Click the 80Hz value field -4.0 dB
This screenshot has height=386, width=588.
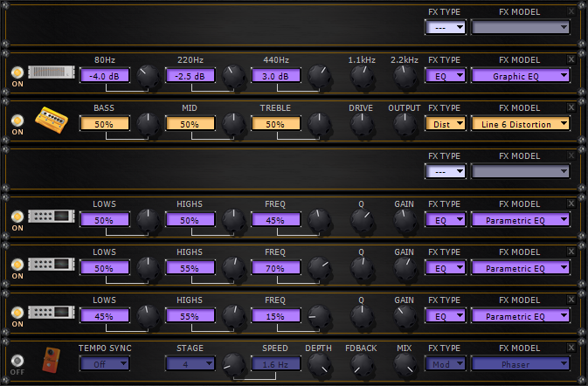[104, 76]
